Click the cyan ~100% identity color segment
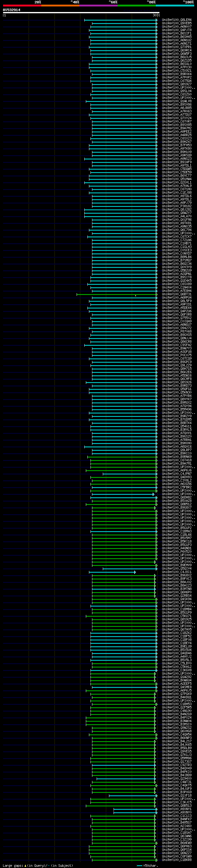The height and width of the screenshot is (868, 197). (x=175, y=6)
